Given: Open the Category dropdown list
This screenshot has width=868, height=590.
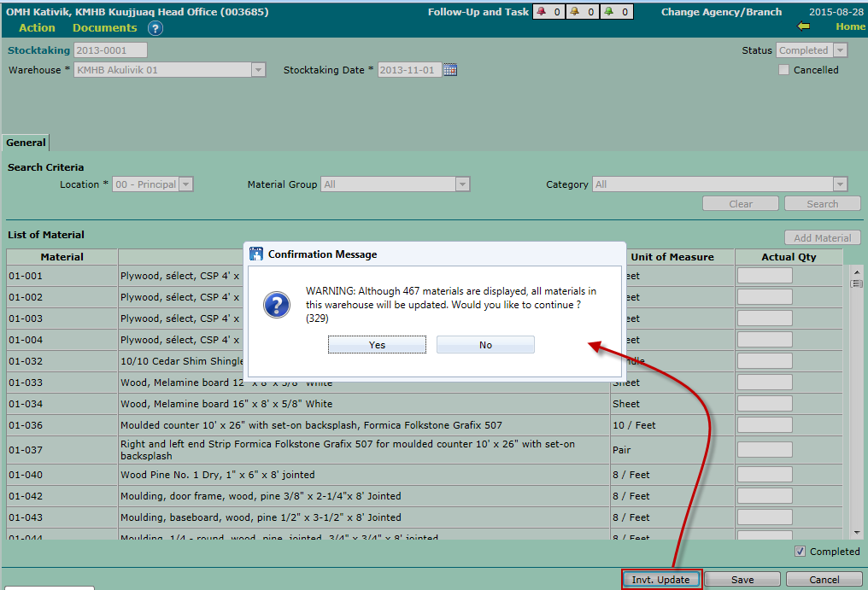Looking at the screenshot, I should [840, 184].
